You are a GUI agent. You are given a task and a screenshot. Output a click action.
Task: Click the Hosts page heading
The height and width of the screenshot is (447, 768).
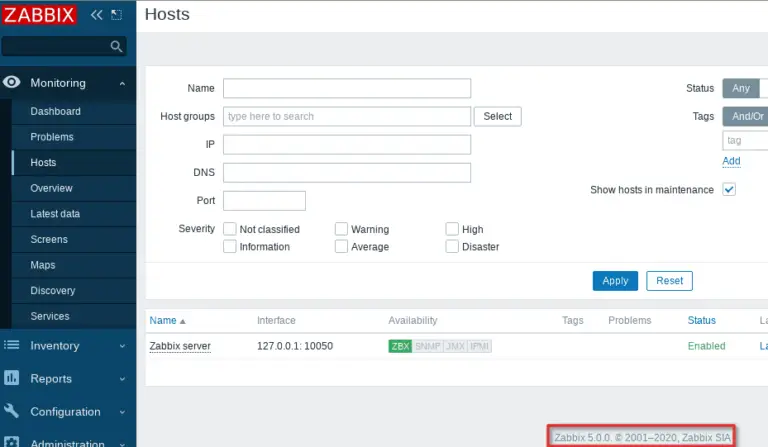pyautogui.click(x=167, y=14)
